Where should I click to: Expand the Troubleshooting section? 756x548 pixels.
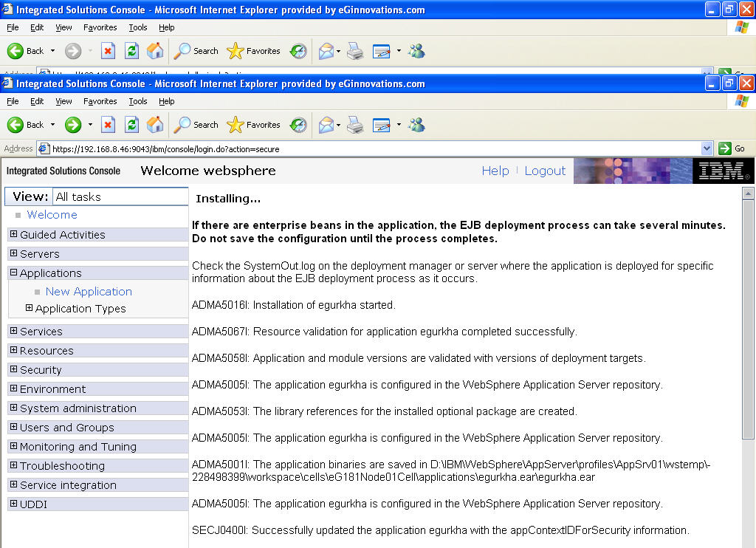click(13, 465)
